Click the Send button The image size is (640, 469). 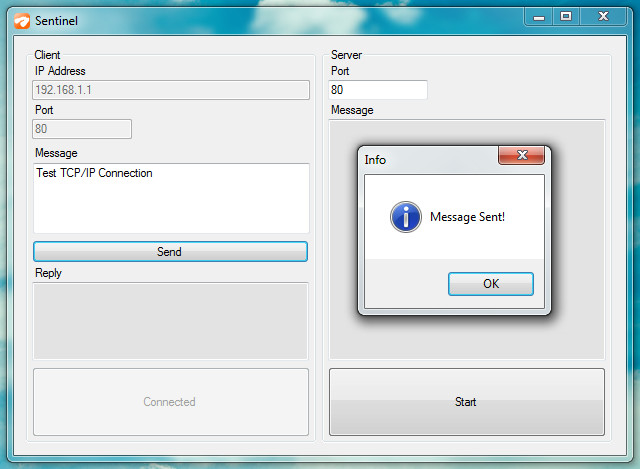pyautogui.click(x=170, y=251)
